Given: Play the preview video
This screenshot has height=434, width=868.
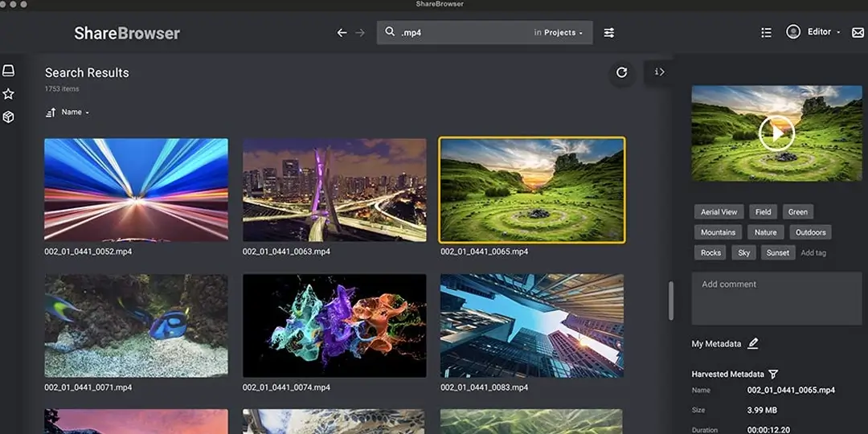Looking at the screenshot, I should click(x=776, y=133).
